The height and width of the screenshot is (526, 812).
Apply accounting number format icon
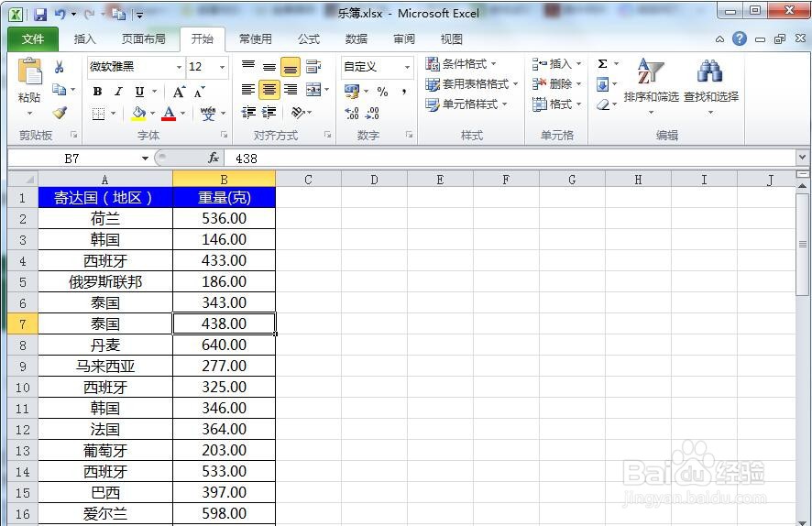pyautogui.click(x=352, y=92)
